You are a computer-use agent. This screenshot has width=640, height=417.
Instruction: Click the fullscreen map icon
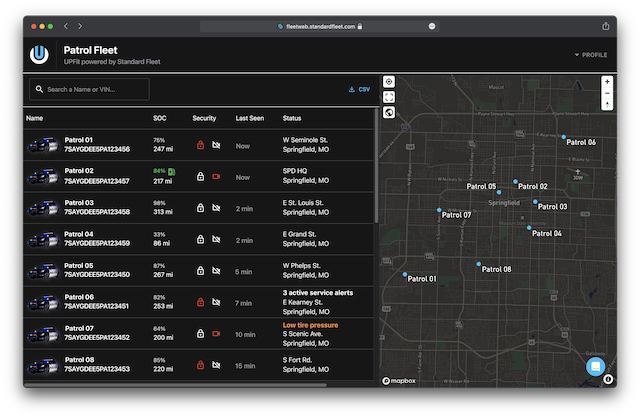coord(389,97)
